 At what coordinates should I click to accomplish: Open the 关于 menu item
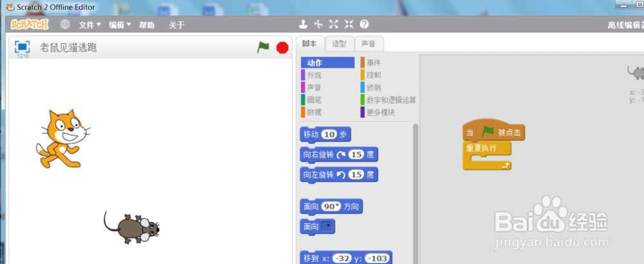click(x=176, y=25)
